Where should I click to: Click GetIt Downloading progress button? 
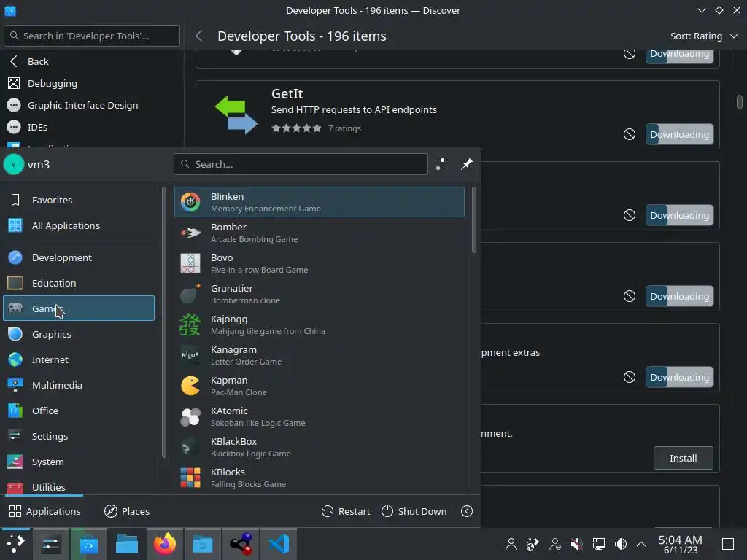pyautogui.click(x=679, y=134)
